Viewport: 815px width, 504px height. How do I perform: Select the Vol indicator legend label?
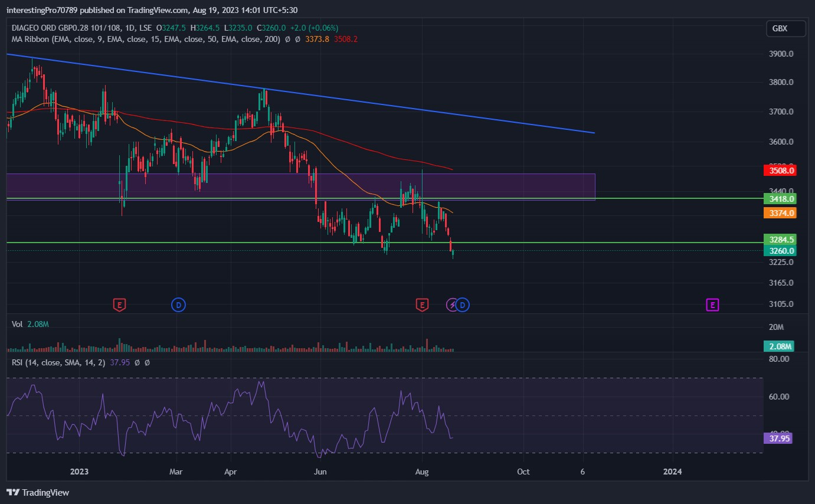18,324
